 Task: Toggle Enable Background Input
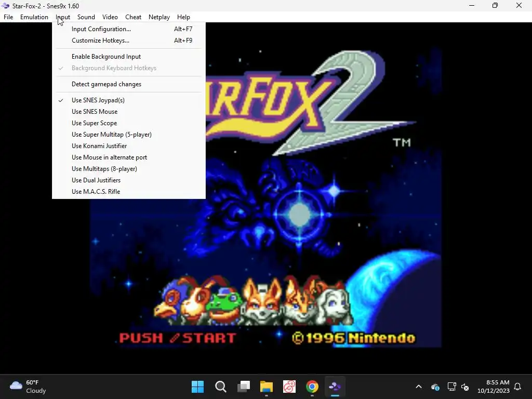click(x=129, y=56)
